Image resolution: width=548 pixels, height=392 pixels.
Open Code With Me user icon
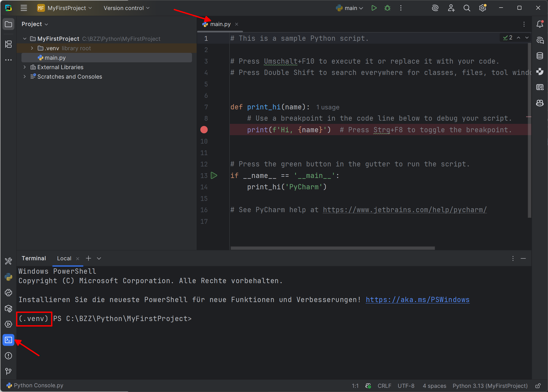click(x=451, y=8)
